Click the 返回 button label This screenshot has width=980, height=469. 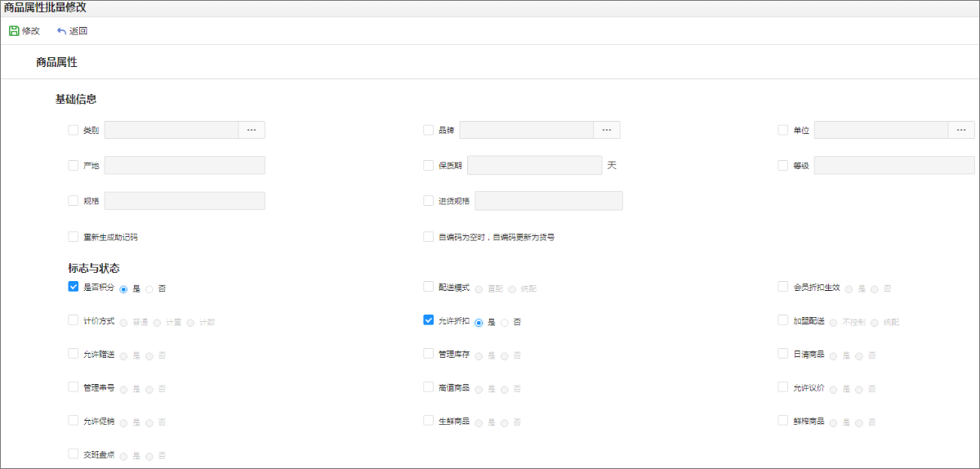(78, 31)
